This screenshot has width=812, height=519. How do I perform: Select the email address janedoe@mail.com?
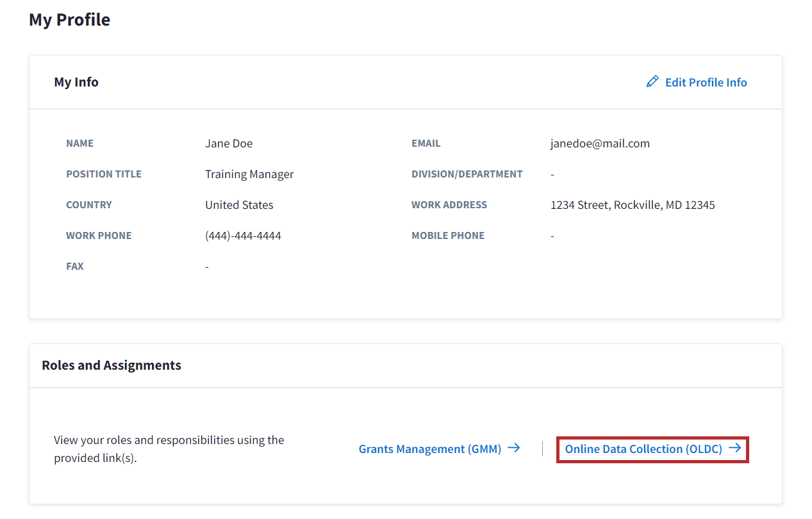point(600,144)
